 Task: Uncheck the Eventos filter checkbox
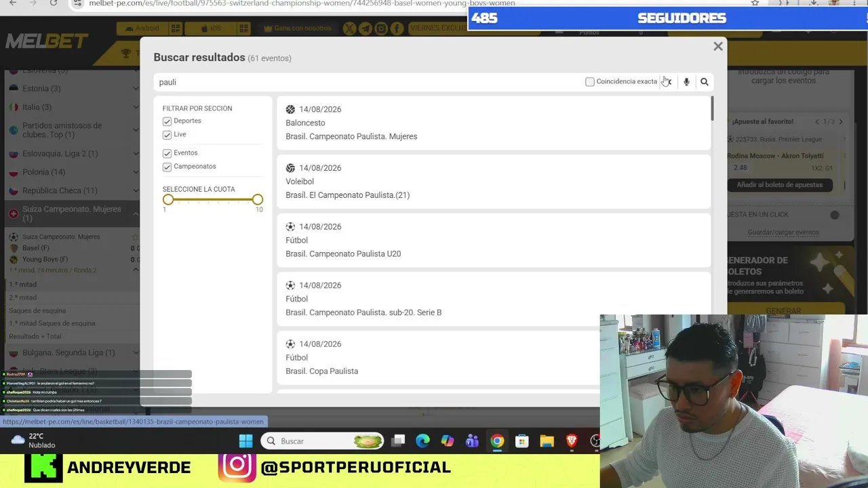pos(167,153)
